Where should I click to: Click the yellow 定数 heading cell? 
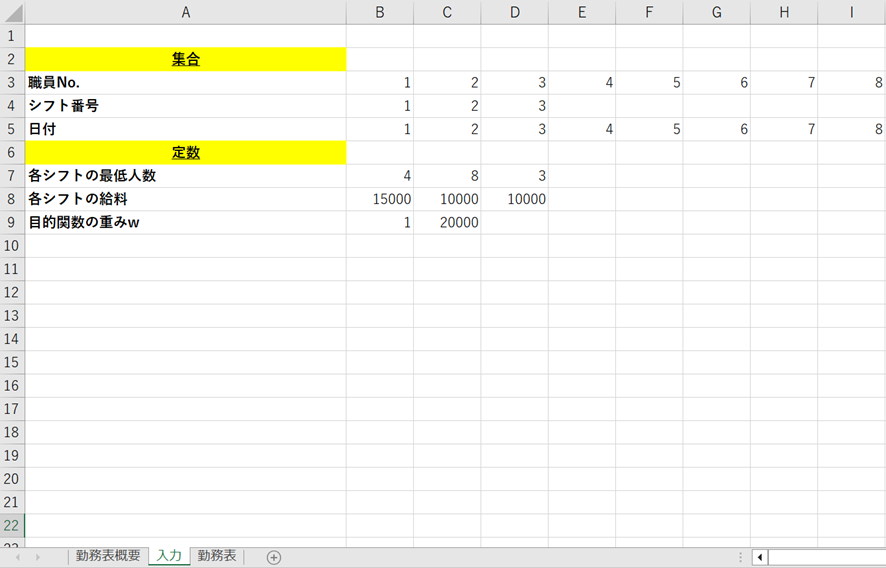(x=185, y=153)
